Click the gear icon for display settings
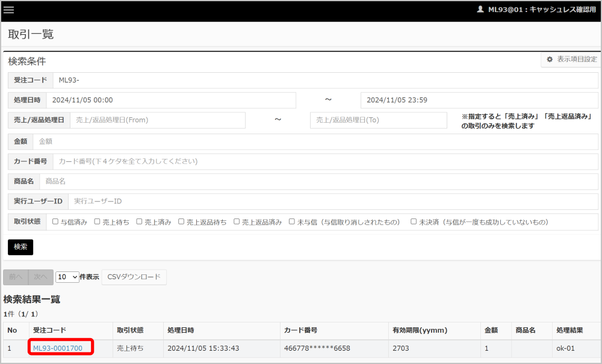Viewport: 602px width, 364px height. tap(550, 60)
